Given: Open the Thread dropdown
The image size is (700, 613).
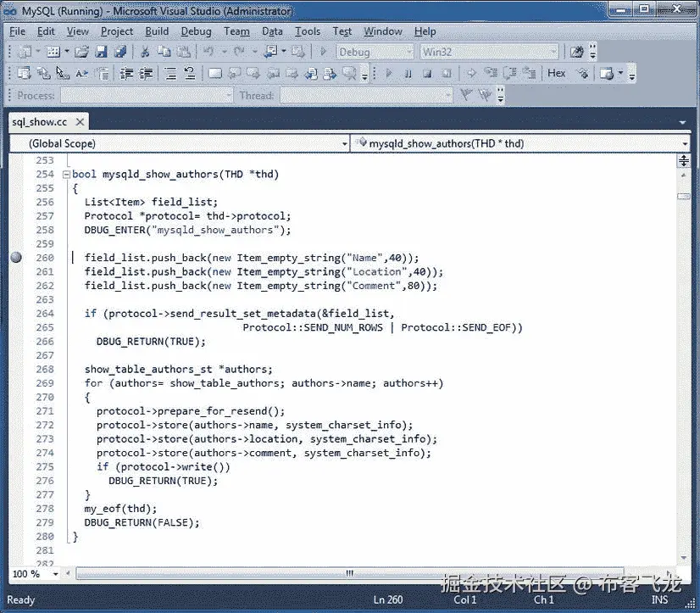Looking at the screenshot, I should pyautogui.click(x=447, y=95).
